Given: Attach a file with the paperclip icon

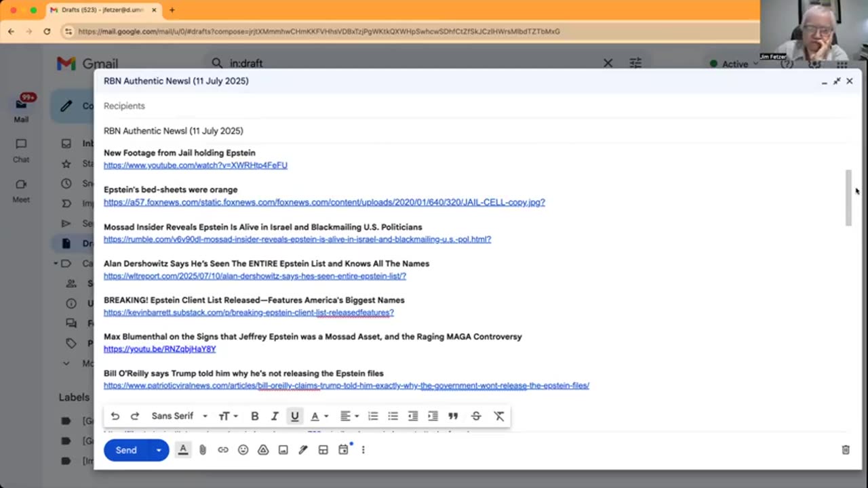Looking at the screenshot, I should [x=203, y=450].
